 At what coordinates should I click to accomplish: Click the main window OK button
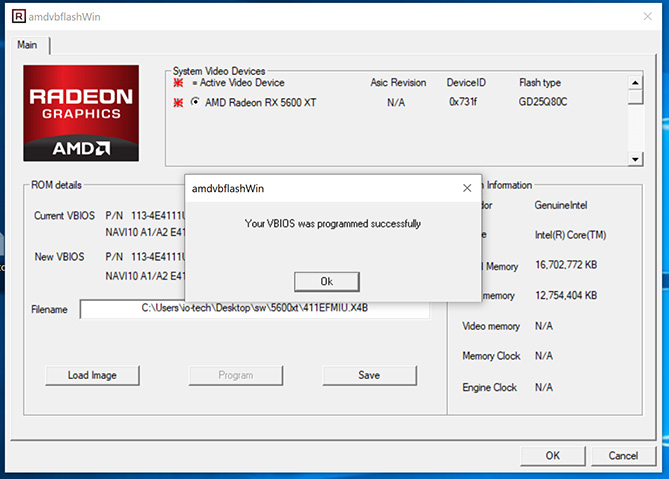(x=553, y=456)
